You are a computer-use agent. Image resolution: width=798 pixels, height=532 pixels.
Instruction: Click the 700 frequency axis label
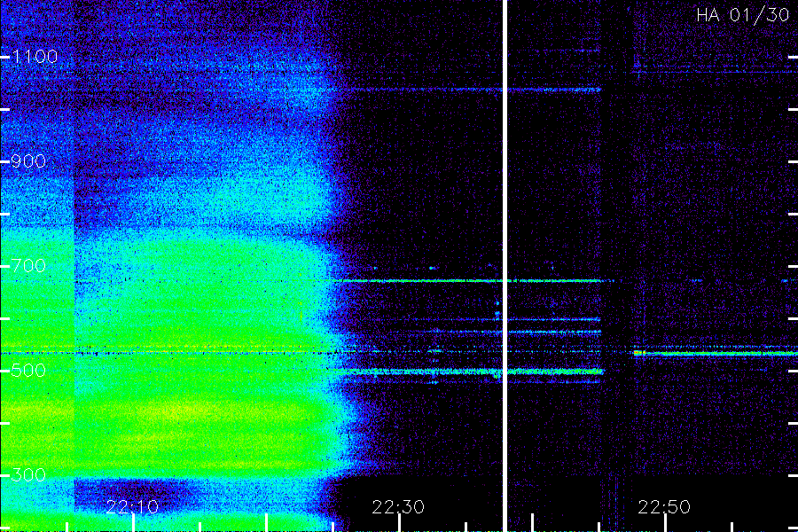coord(28,266)
